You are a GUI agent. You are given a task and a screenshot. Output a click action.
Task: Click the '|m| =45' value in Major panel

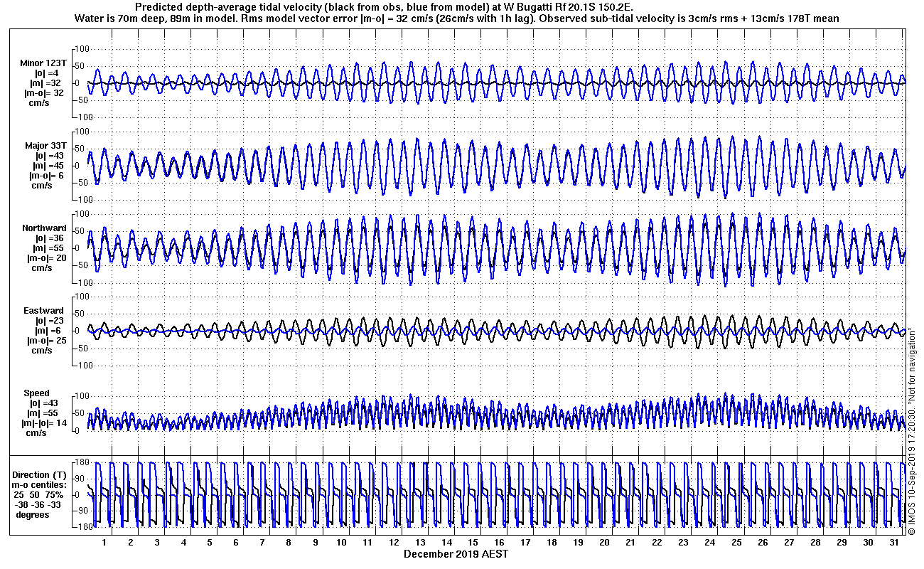pos(49,166)
